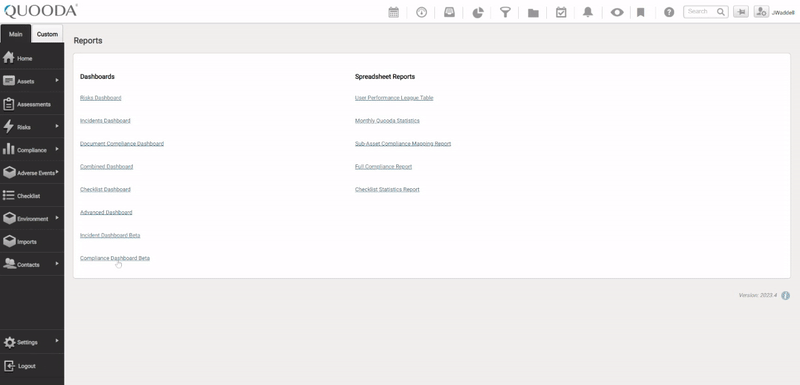800x385 pixels.
Task: Open the Risks Dashboard link
Action: click(x=101, y=98)
